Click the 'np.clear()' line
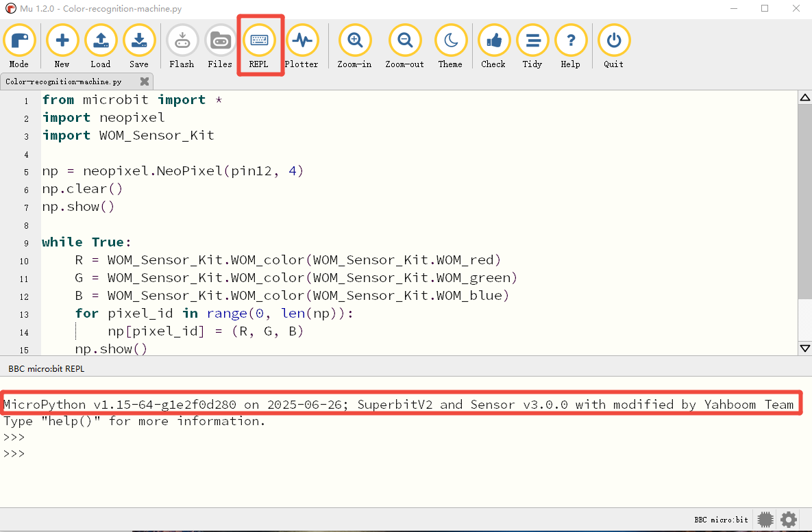The image size is (812, 532). tap(82, 188)
